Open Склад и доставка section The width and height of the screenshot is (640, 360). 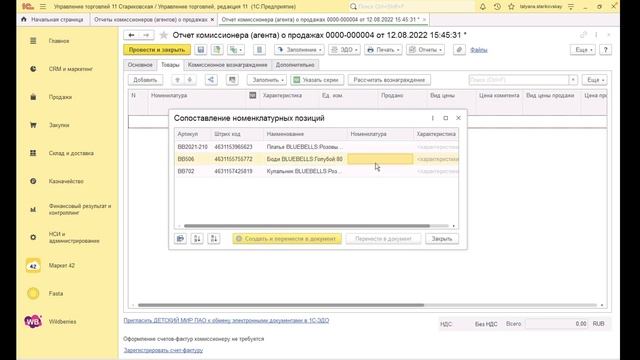coord(71,153)
